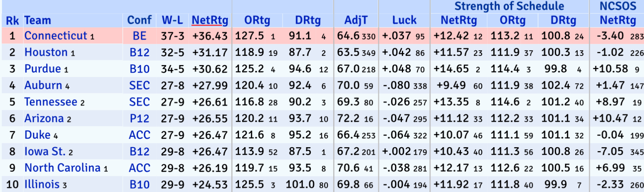
Task: Visit the Tennessee team link
Action: point(51,102)
